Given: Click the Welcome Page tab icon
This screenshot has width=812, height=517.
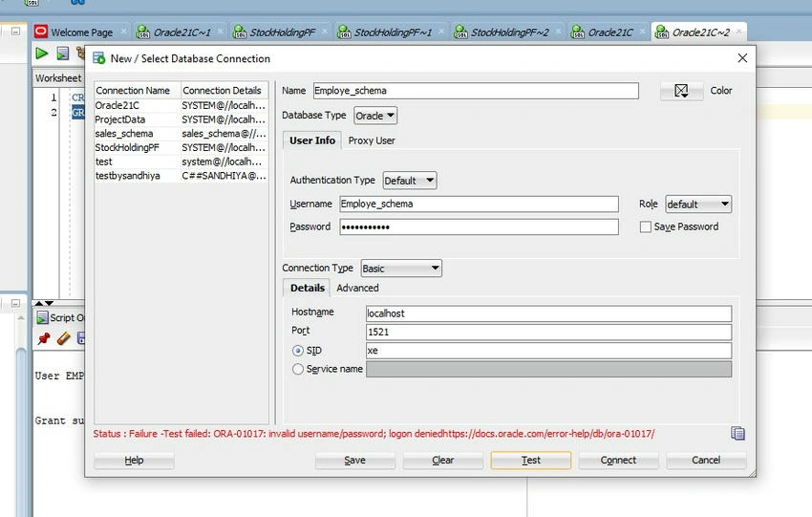Looking at the screenshot, I should coord(41,32).
